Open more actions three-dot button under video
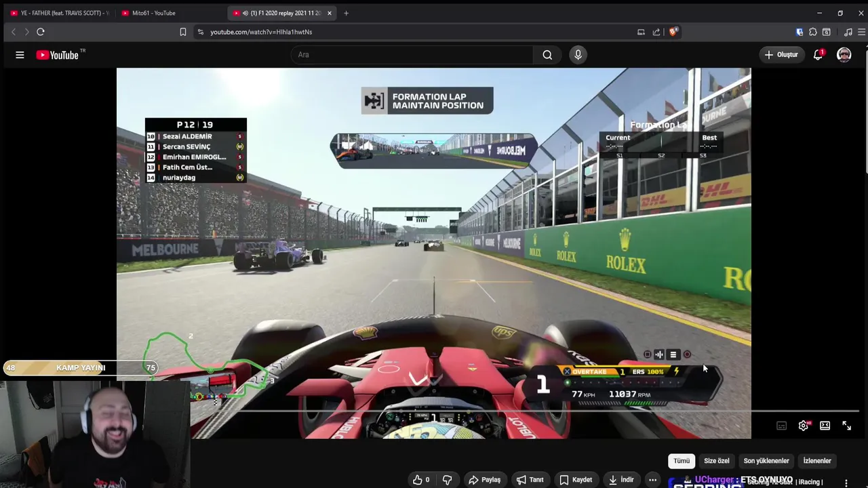The width and height of the screenshot is (868, 488). coord(652,480)
